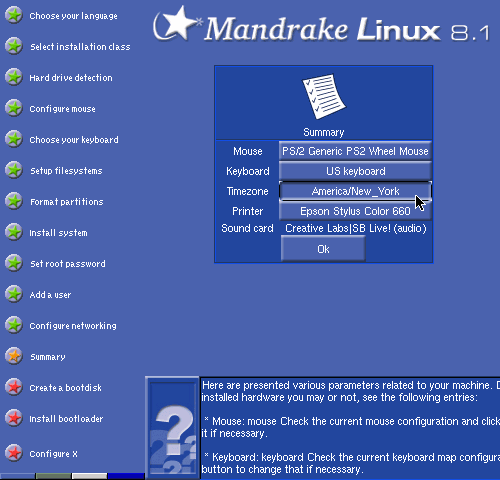Click the green star beside Choose your language

click(14, 15)
